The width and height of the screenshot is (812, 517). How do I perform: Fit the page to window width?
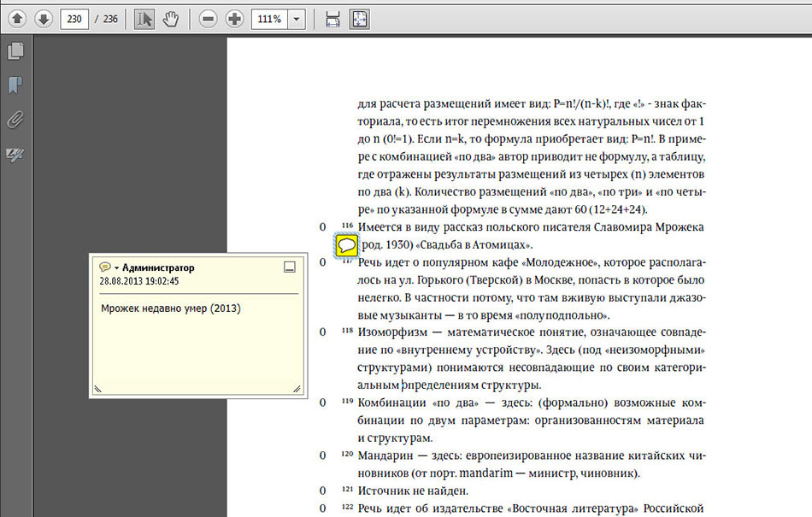tap(332, 18)
